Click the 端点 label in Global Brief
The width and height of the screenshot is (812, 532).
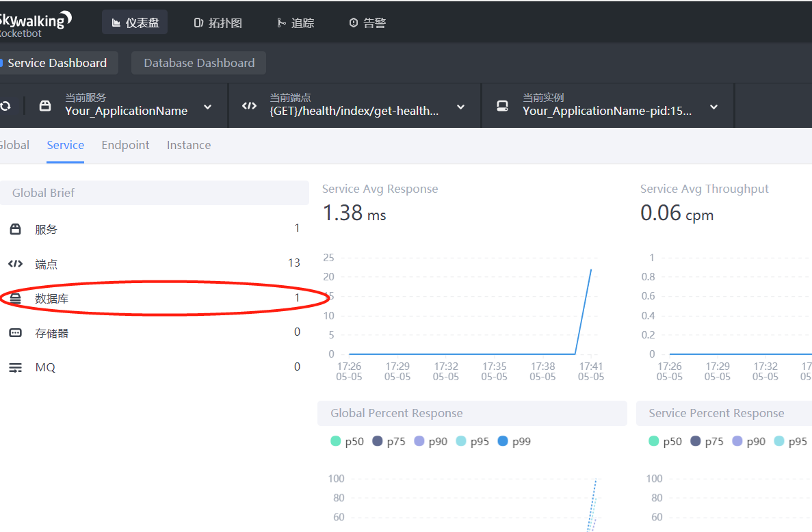click(46, 264)
